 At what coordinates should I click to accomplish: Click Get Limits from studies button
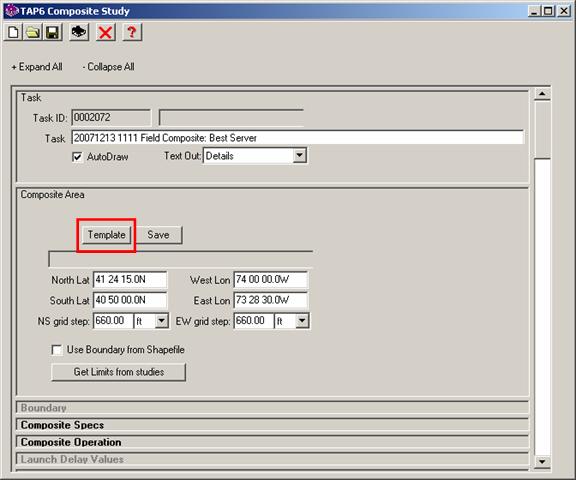click(119, 372)
